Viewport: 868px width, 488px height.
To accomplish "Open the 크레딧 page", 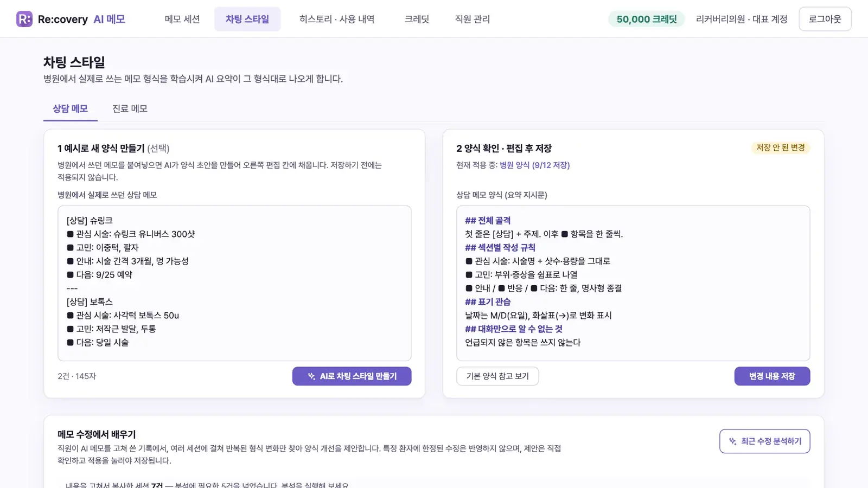I will coord(417,19).
